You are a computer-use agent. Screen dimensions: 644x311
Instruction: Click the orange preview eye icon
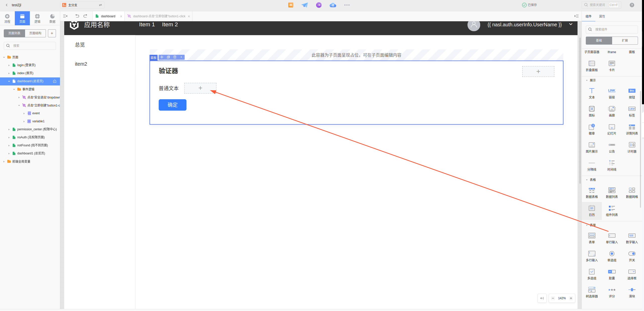(291, 5)
